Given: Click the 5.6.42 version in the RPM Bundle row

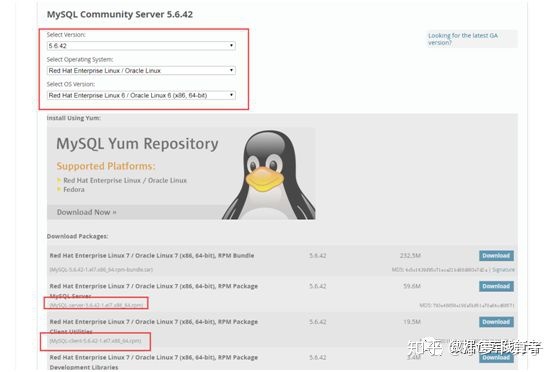Looking at the screenshot, I should tap(318, 256).
